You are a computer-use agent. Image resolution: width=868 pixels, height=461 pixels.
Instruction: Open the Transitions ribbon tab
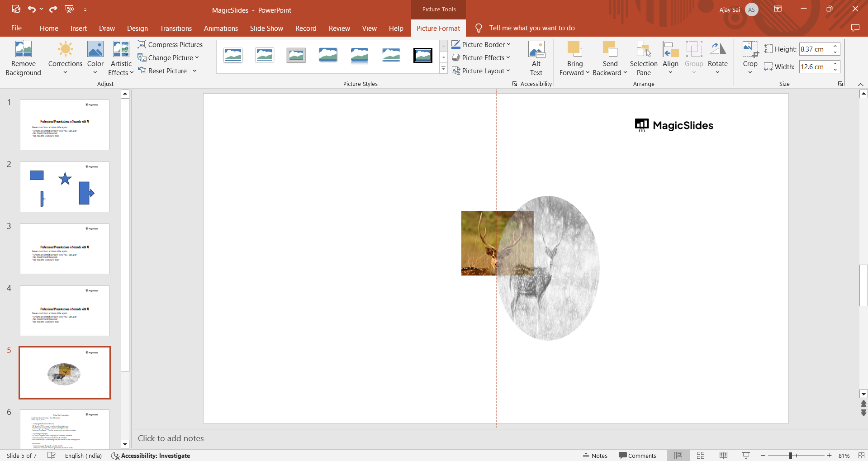pyautogui.click(x=175, y=28)
